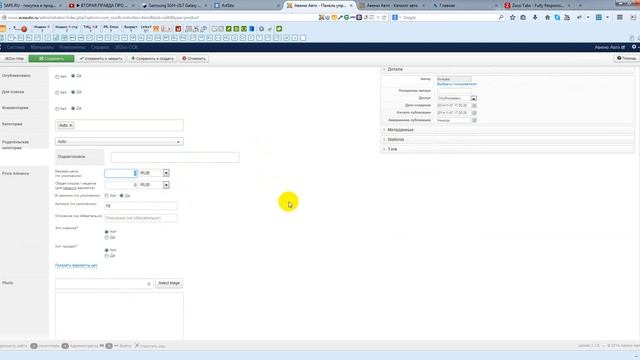Click the blue square icon beside home button

557,18
